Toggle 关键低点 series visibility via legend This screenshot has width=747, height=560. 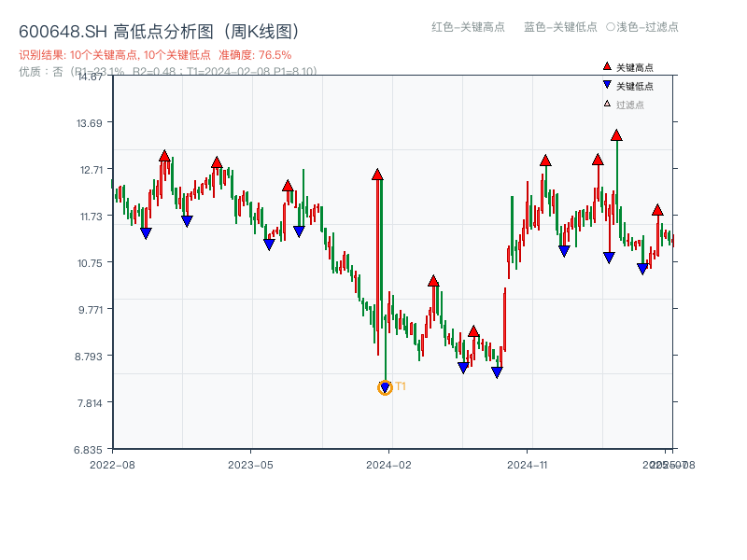pos(627,86)
